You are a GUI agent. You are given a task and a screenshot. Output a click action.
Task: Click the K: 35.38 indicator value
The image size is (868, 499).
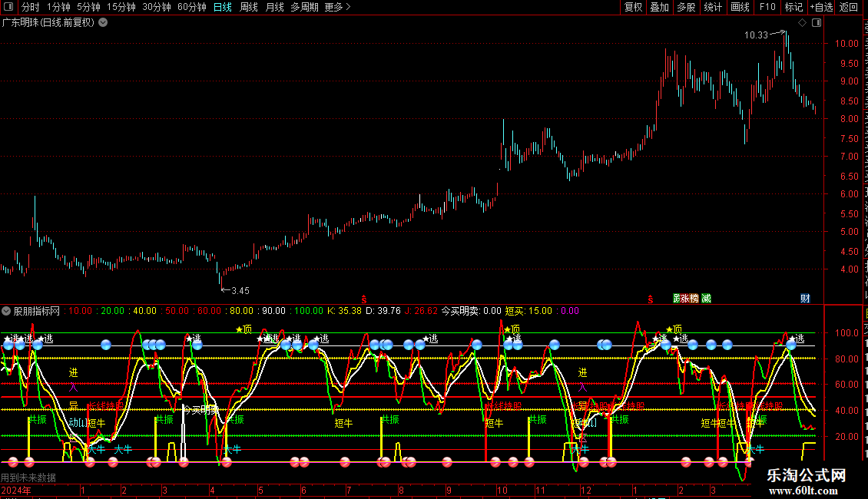coord(344,311)
